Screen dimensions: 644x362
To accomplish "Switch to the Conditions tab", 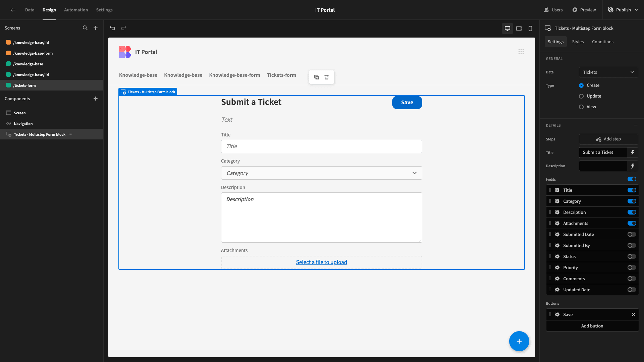I will (x=603, y=42).
